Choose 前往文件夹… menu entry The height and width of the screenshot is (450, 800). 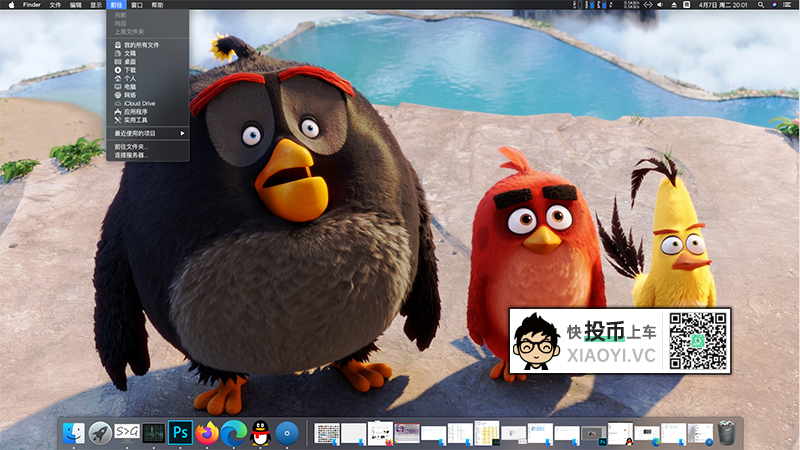[147, 146]
